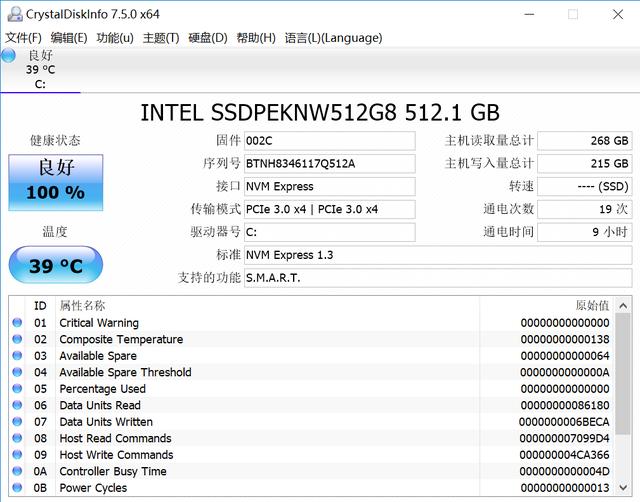
Task: Click the 良好 100 % health status button
Action: pos(56,182)
